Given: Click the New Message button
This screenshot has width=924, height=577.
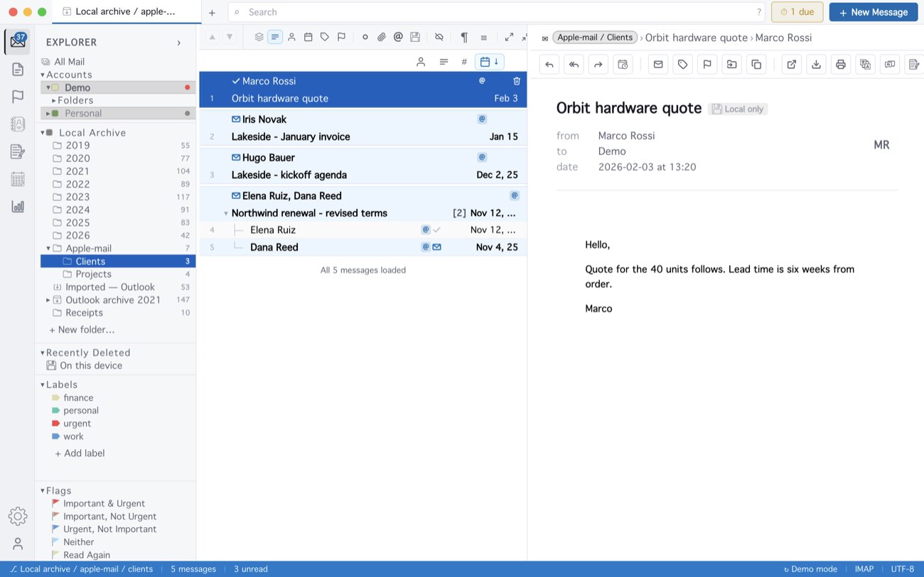Looking at the screenshot, I should [x=874, y=12].
